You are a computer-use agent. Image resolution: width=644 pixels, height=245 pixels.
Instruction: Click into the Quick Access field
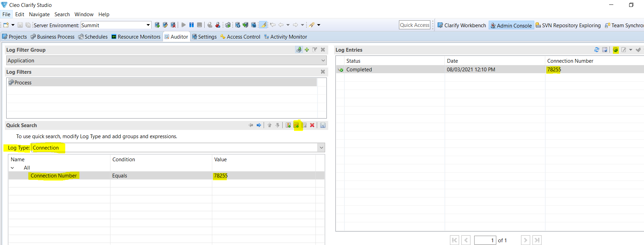click(x=414, y=25)
